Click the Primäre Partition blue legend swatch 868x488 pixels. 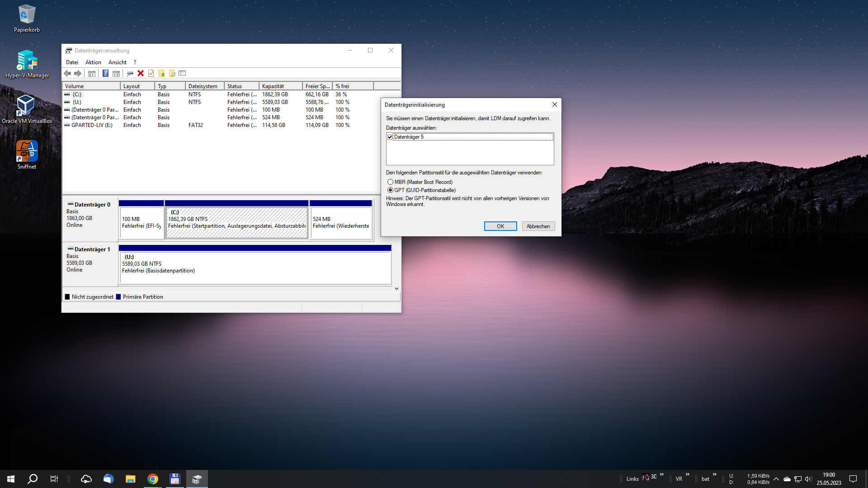[118, 297]
